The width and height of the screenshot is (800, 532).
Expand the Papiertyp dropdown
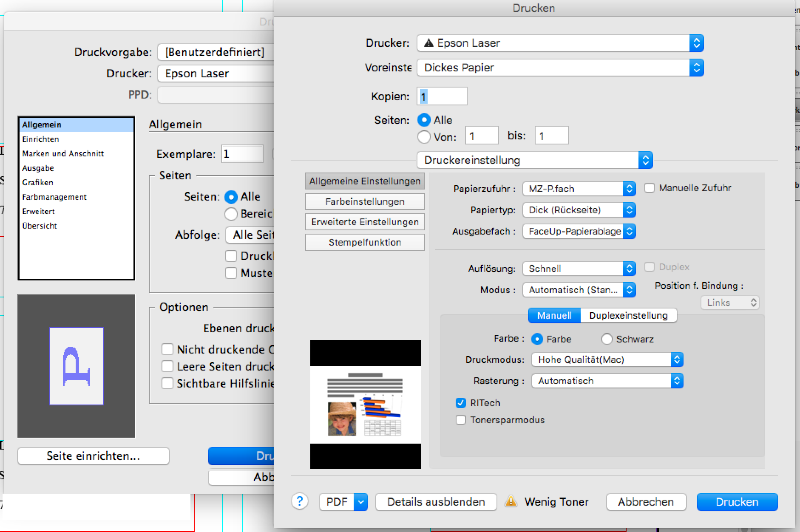[579, 210]
